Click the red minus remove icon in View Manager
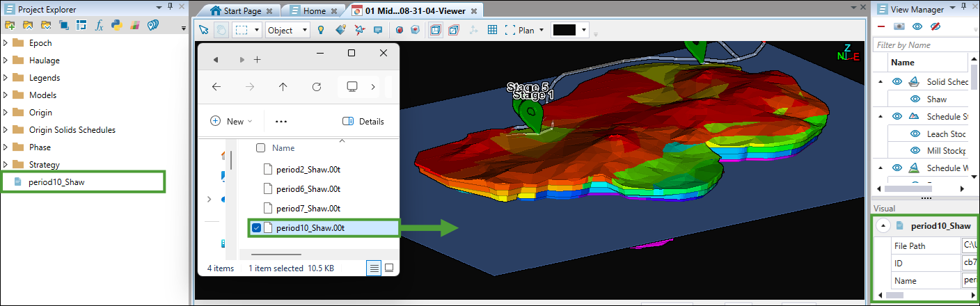This screenshot has width=980, height=306. pos(881,26)
